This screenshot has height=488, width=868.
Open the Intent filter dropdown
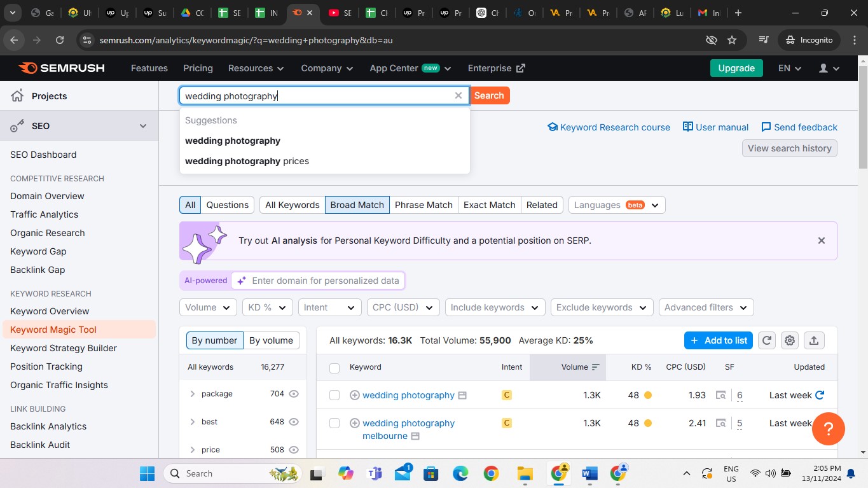(329, 307)
